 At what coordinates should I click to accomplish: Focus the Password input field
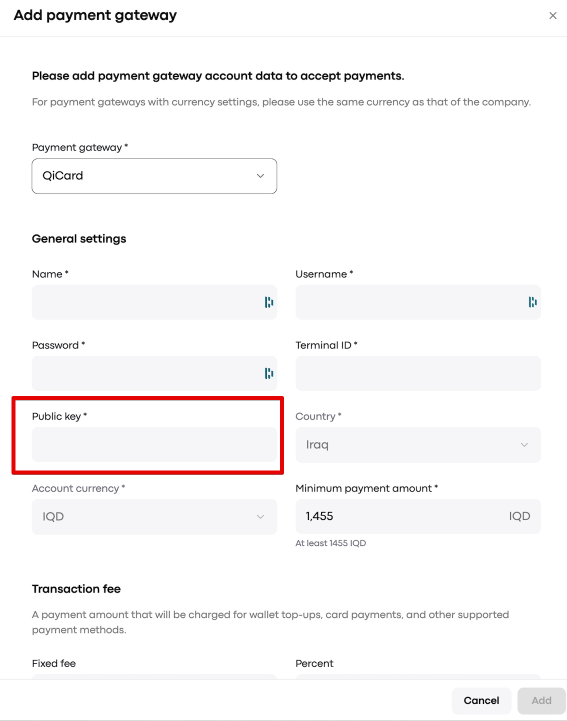click(x=154, y=373)
